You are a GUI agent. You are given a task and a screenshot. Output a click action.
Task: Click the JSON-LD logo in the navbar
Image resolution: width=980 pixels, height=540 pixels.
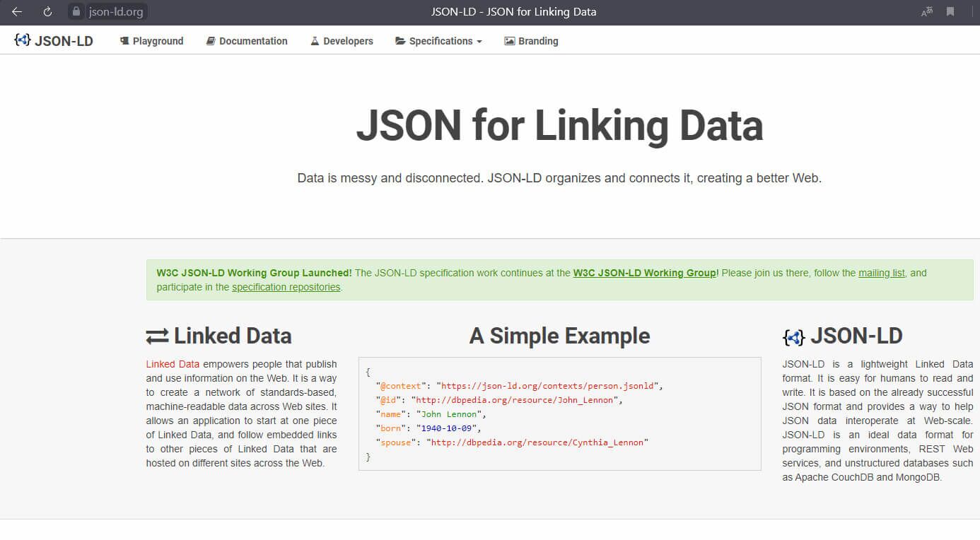(53, 40)
